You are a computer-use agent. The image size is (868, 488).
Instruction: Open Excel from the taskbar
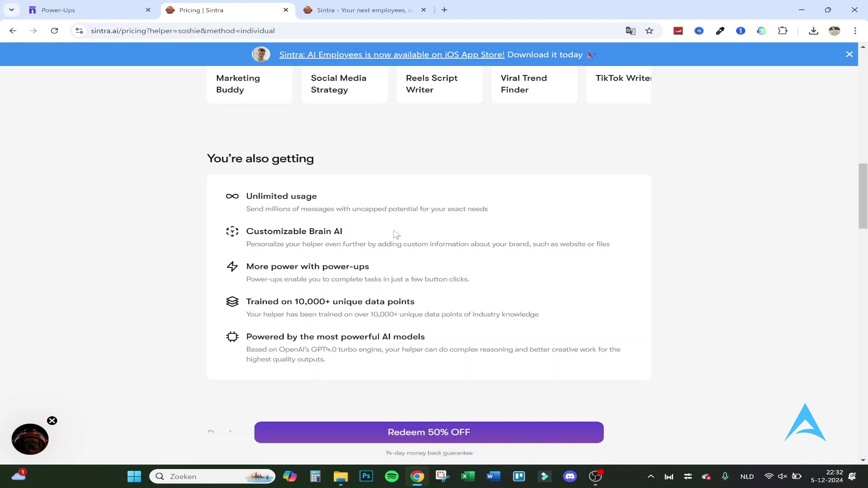pyautogui.click(x=468, y=476)
